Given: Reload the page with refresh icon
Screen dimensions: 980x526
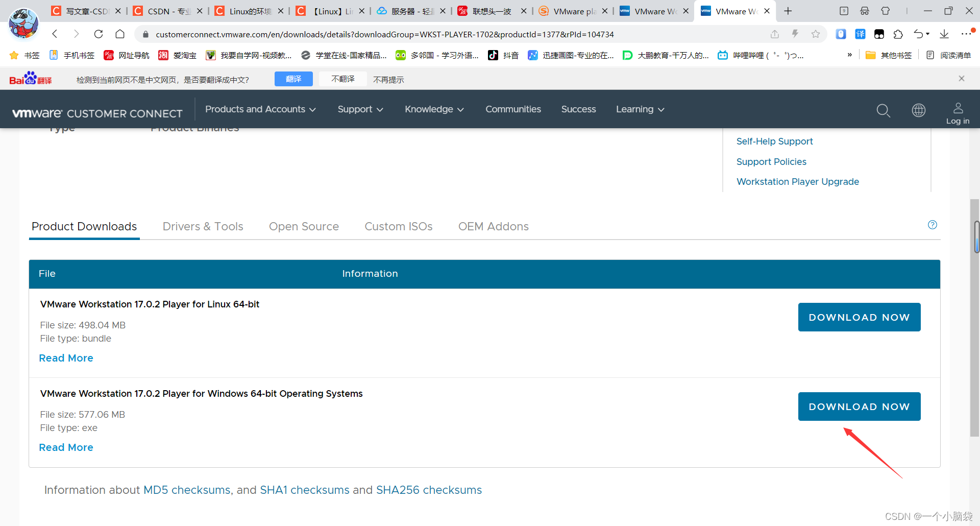Looking at the screenshot, I should point(99,34).
